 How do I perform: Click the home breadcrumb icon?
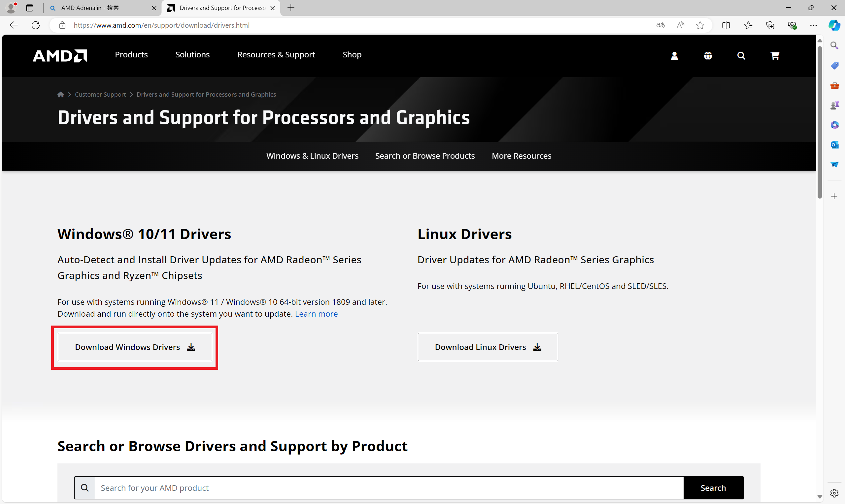[x=61, y=94]
